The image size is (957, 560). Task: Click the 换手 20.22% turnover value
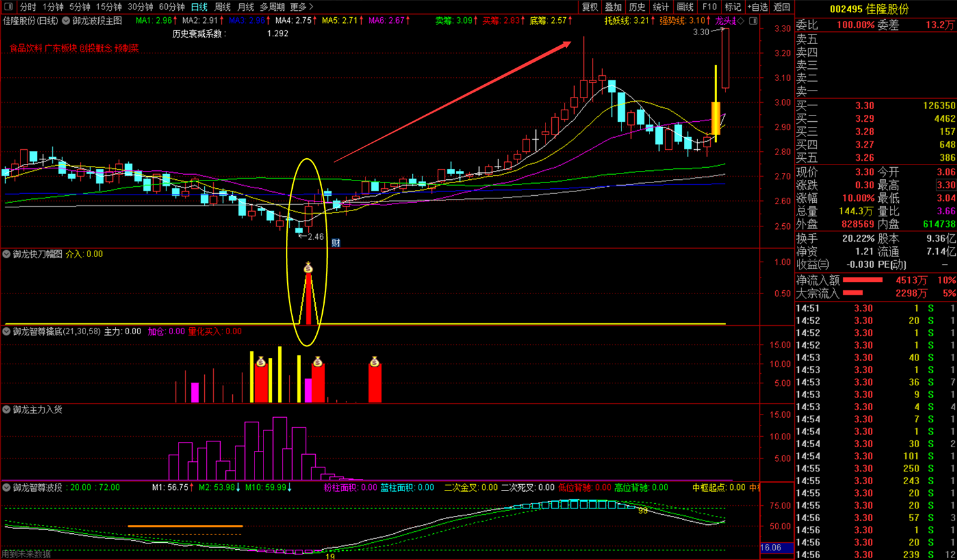click(859, 239)
